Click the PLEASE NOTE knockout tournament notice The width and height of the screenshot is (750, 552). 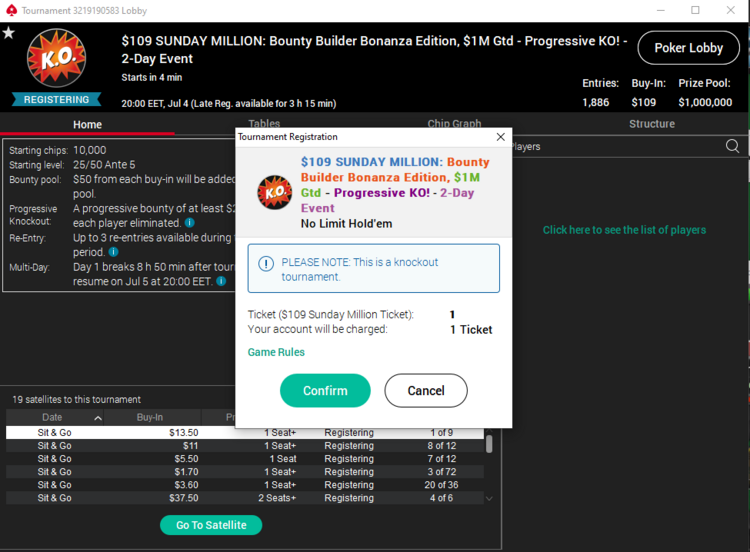click(374, 268)
